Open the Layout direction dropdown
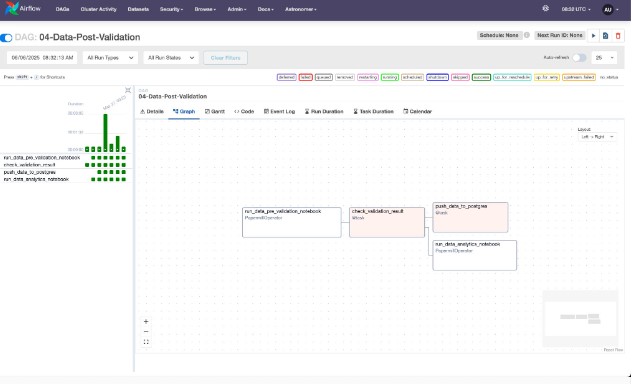Screen dimensions: 634x384 597,137
